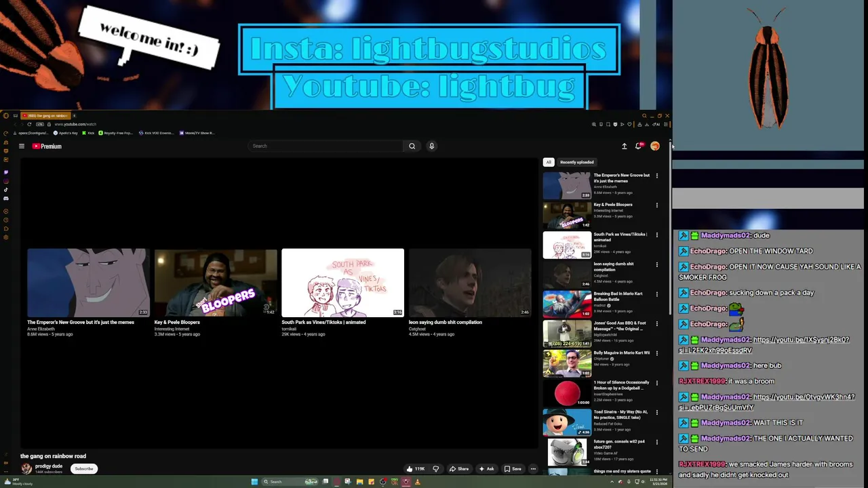
Task: Share the video
Action: (x=459, y=468)
